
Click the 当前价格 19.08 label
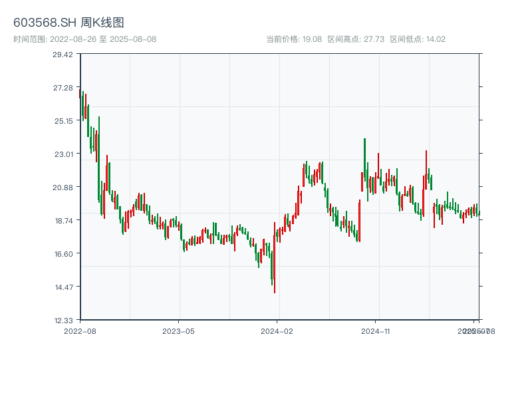click(294, 39)
